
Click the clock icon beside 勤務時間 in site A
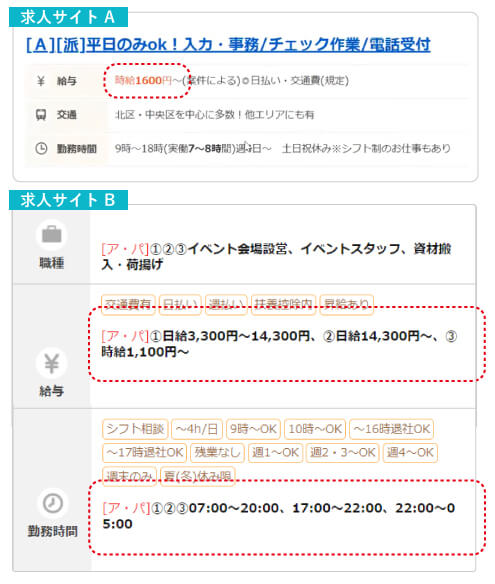pos(41,148)
